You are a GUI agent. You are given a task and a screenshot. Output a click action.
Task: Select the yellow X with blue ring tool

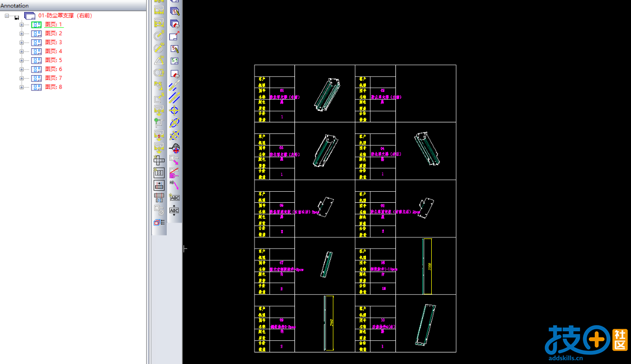(x=175, y=135)
